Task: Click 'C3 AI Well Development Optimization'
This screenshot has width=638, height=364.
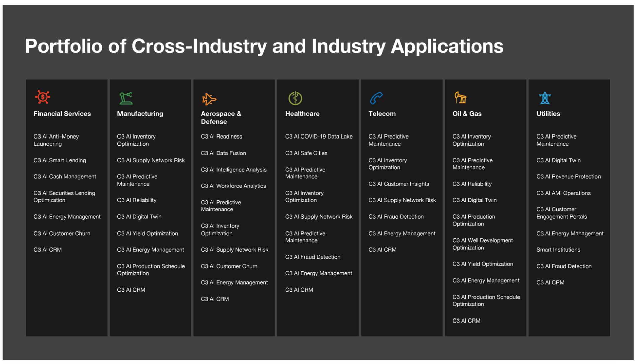Action: click(x=483, y=244)
